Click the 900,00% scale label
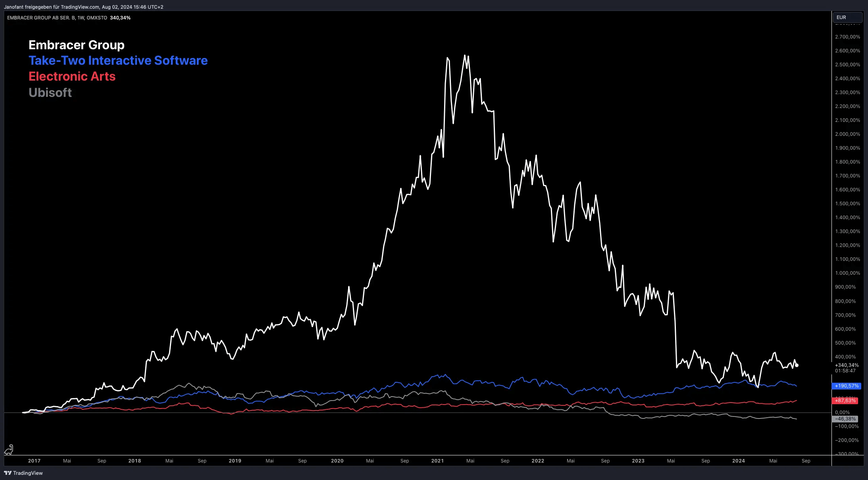The width and height of the screenshot is (868, 480). click(845, 287)
